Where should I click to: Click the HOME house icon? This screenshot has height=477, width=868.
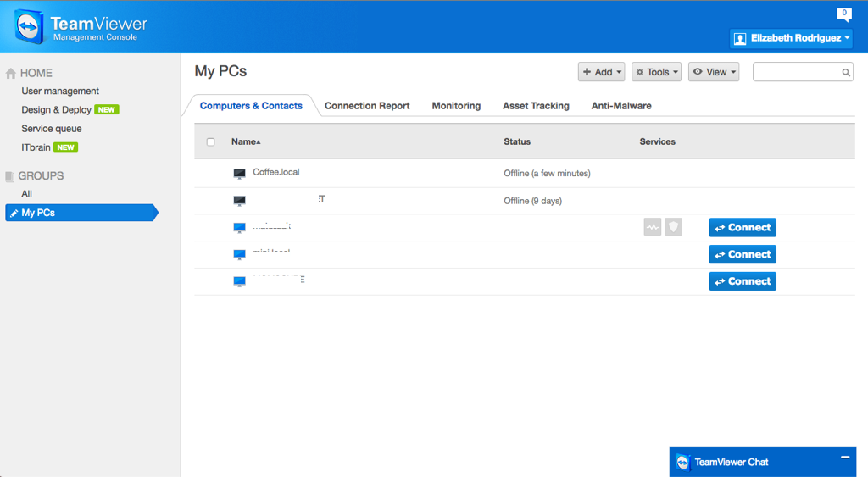pos(10,73)
